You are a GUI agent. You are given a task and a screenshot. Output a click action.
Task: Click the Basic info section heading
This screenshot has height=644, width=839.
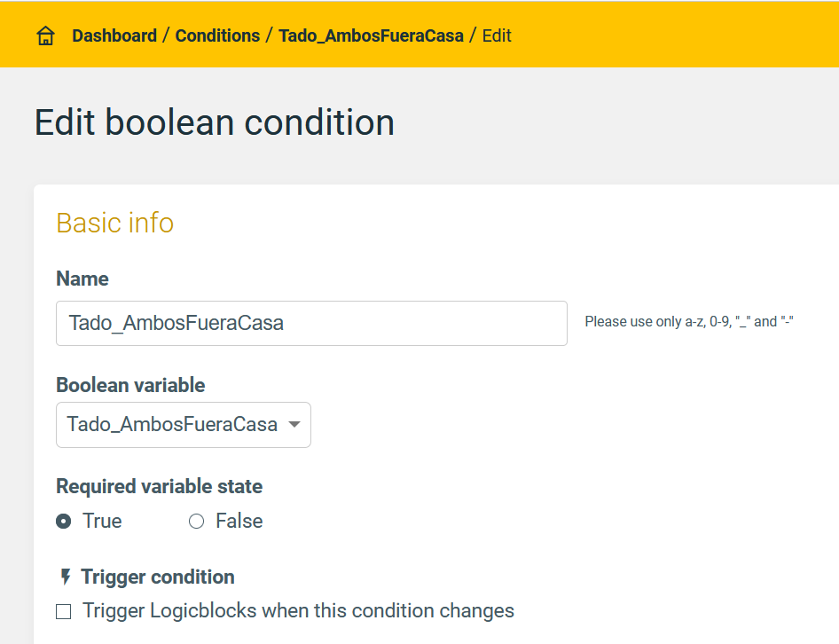click(115, 223)
